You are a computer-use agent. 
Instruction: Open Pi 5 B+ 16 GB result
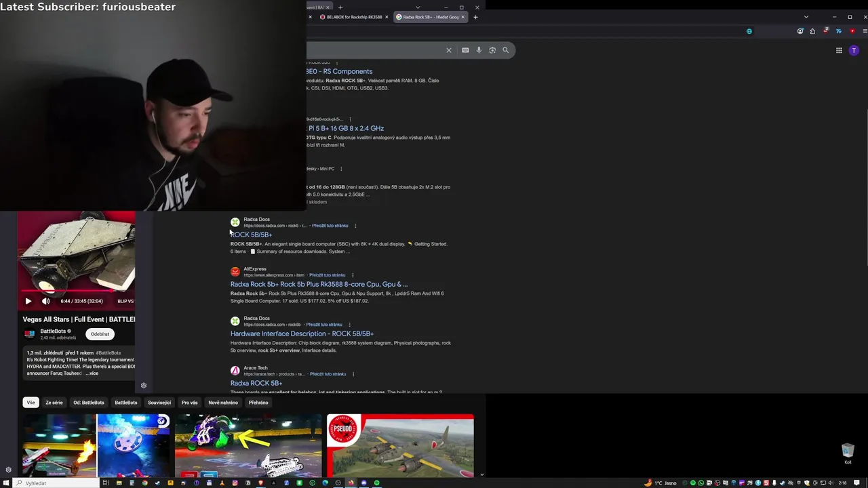(345, 128)
